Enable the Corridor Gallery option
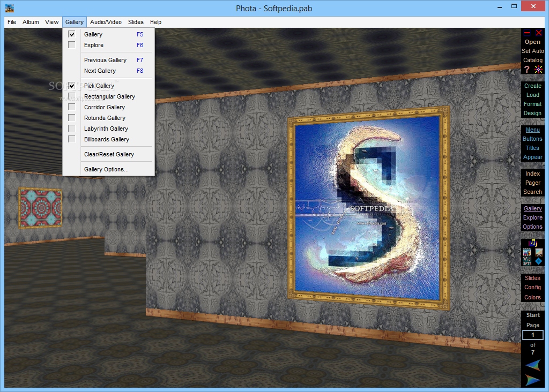Viewport: 549px width, 392px height. click(72, 107)
